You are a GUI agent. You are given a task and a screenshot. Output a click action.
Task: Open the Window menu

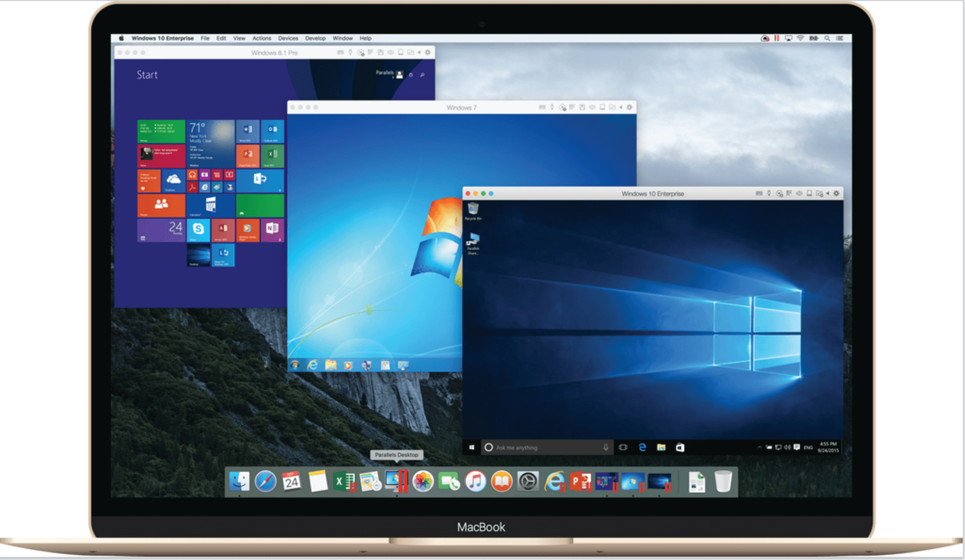(x=342, y=39)
